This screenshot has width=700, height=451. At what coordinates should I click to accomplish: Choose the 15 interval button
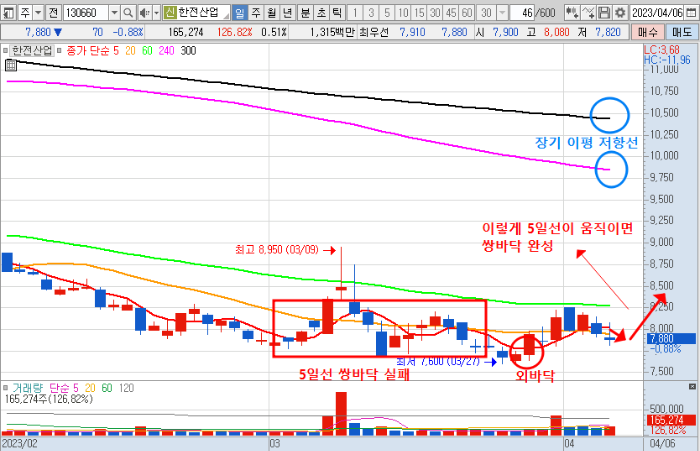click(419, 13)
